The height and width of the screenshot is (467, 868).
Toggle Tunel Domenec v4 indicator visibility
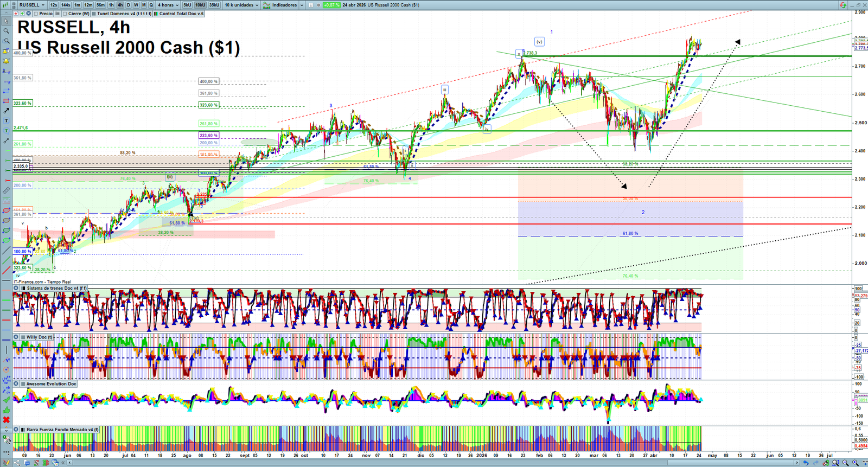pyautogui.click(x=94, y=14)
